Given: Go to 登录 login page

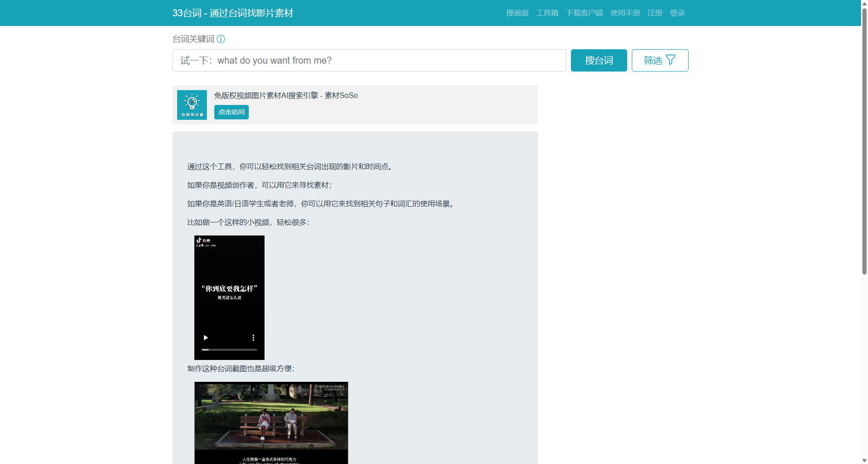Looking at the screenshot, I should [677, 13].
